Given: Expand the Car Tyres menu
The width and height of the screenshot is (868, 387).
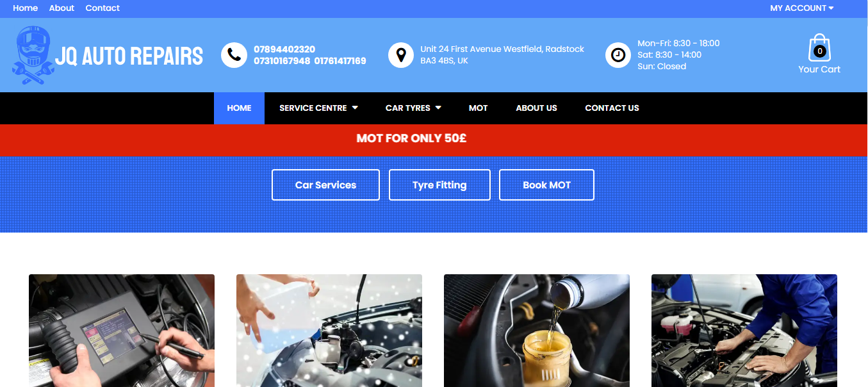Looking at the screenshot, I should [413, 108].
